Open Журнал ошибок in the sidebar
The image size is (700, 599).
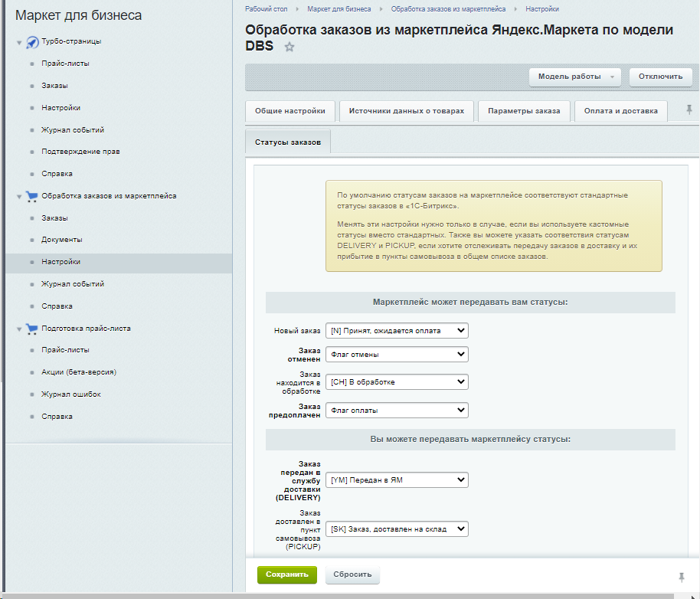[x=71, y=394]
